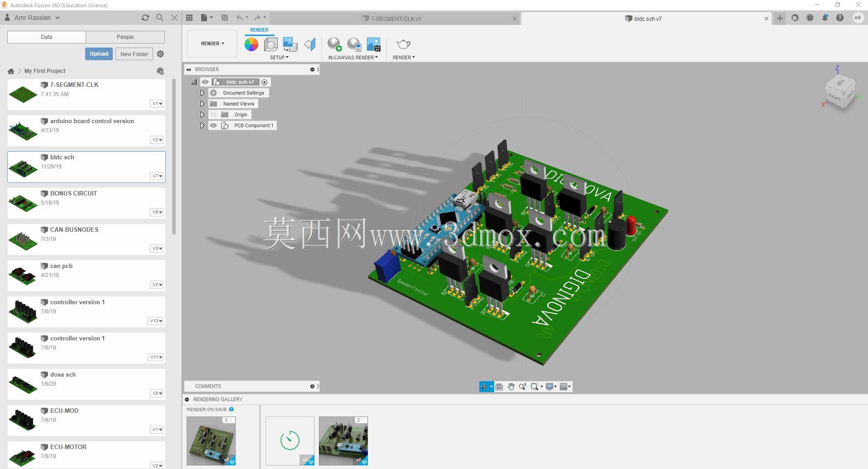Open the Appearance color wheel tool

coord(251,44)
